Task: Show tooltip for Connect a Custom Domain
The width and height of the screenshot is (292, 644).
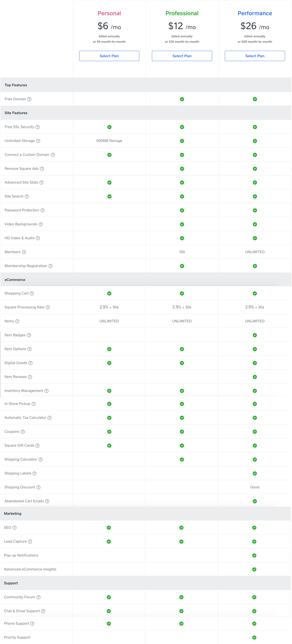Action: [53, 155]
